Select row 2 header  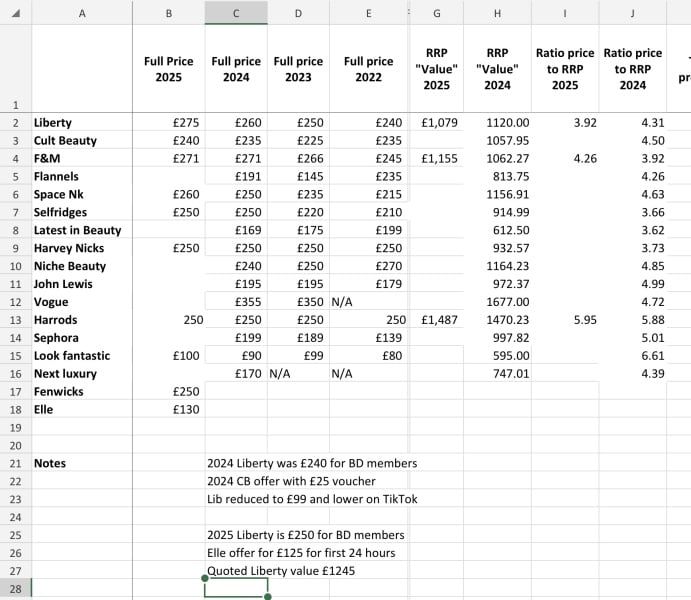pos(16,122)
